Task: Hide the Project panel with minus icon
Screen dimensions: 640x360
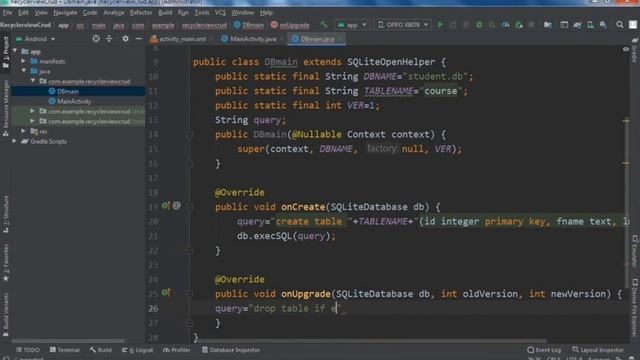Action: pyautogui.click(x=138, y=39)
